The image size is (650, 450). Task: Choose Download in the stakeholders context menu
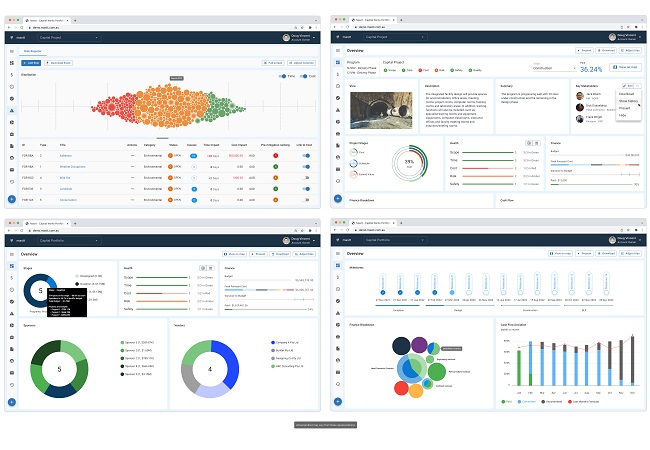pyautogui.click(x=627, y=94)
